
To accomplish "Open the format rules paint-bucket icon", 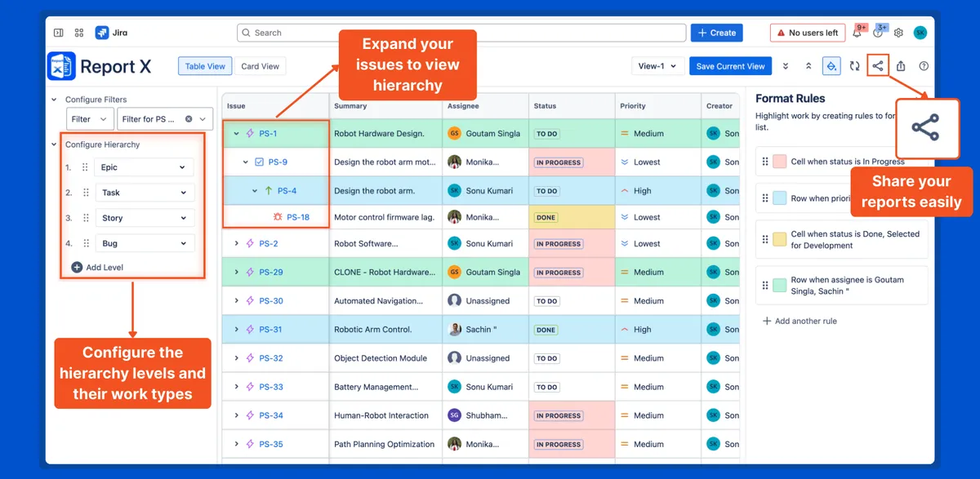I will coord(831,66).
